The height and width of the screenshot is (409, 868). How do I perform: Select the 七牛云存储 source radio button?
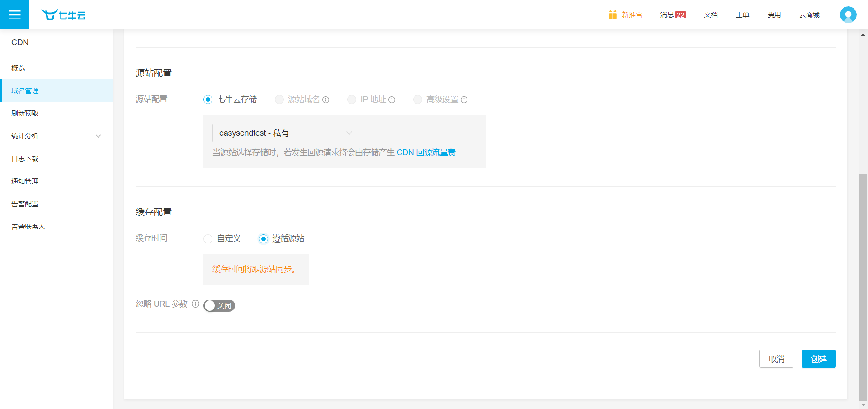tap(208, 100)
